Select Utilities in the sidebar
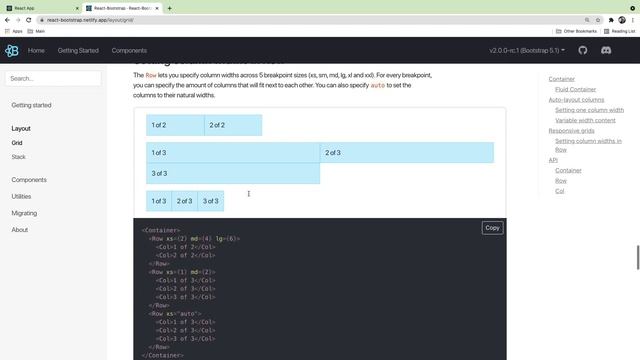This screenshot has width=640, height=360. [x=21, y=196]
